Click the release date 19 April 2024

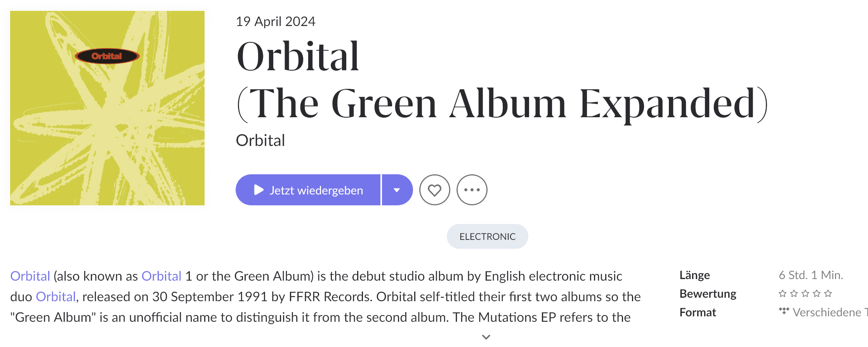point(275,21)
